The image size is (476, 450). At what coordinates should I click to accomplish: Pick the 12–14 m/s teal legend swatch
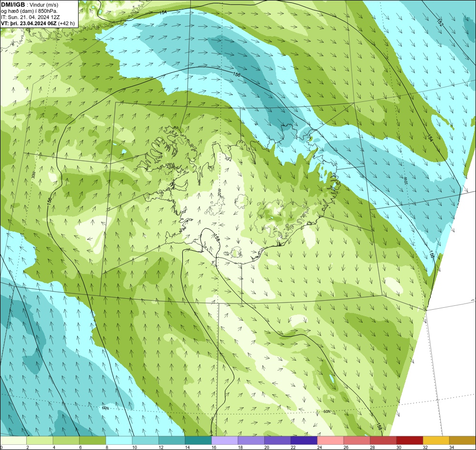(172, 440)
